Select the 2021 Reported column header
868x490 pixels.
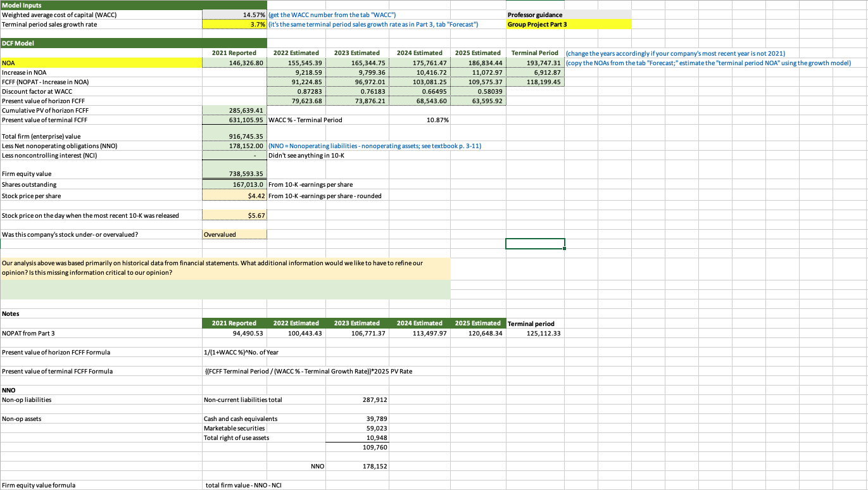[x=234, y=53]
